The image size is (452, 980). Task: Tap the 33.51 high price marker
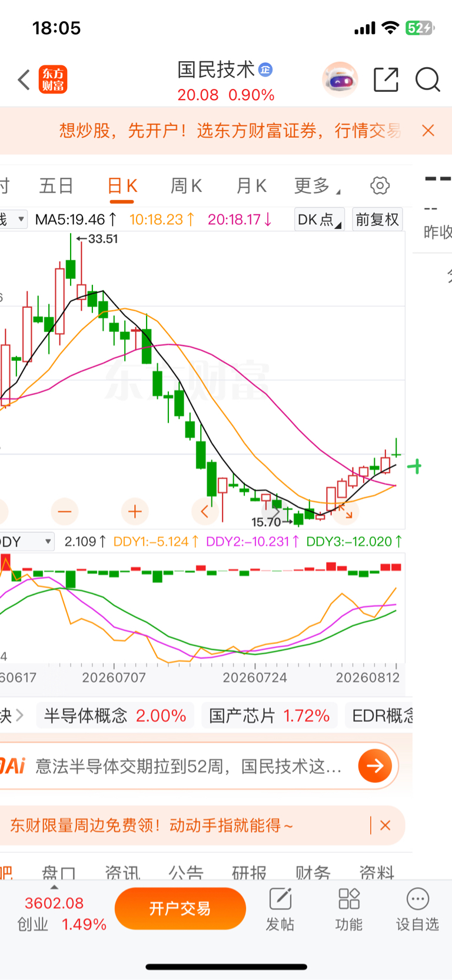[98, 239]
